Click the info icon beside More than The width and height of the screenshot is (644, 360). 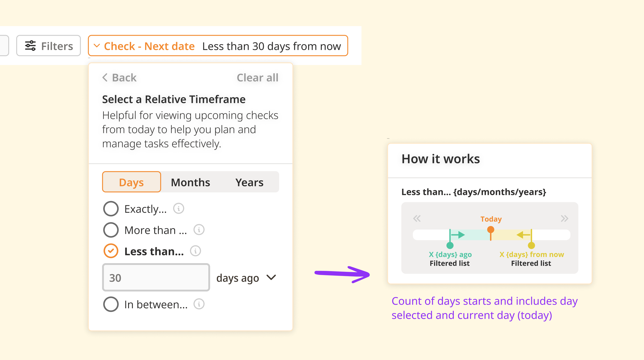point(199,230)
